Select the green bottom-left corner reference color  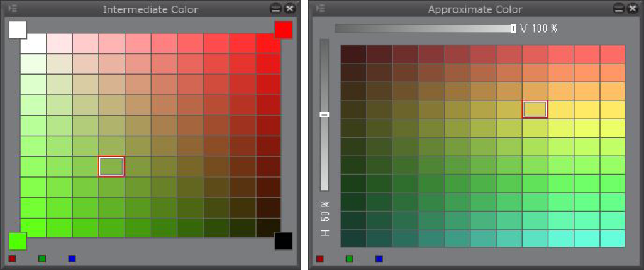18,240
